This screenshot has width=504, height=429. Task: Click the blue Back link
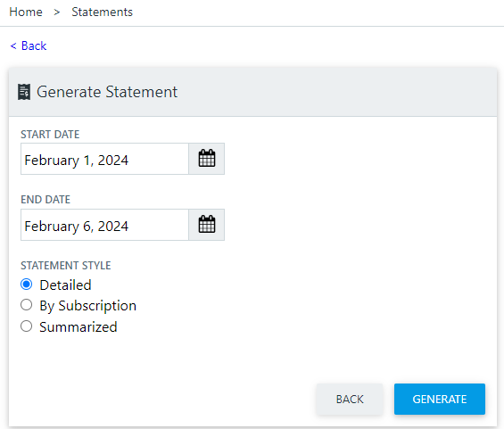pos(34,45)
